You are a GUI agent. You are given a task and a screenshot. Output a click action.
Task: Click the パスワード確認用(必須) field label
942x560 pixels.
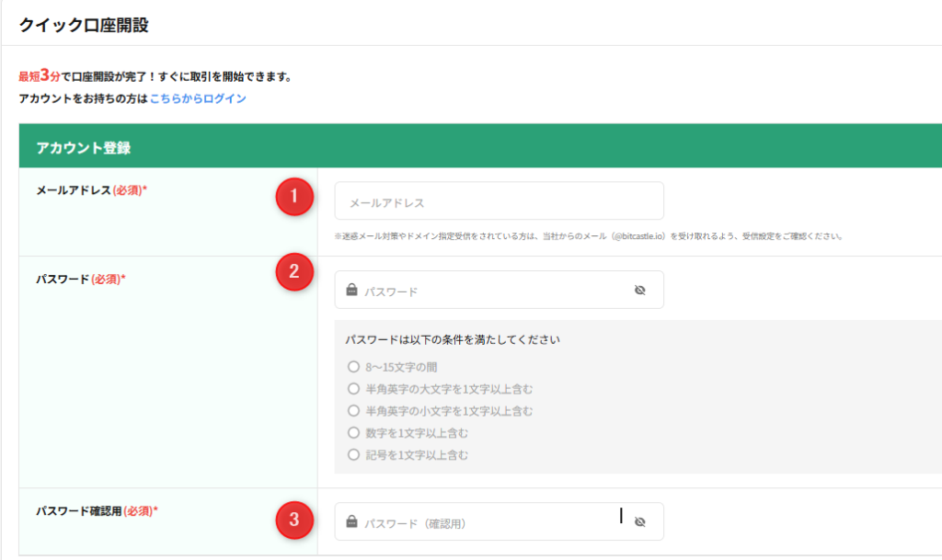[x=97, y=510]
